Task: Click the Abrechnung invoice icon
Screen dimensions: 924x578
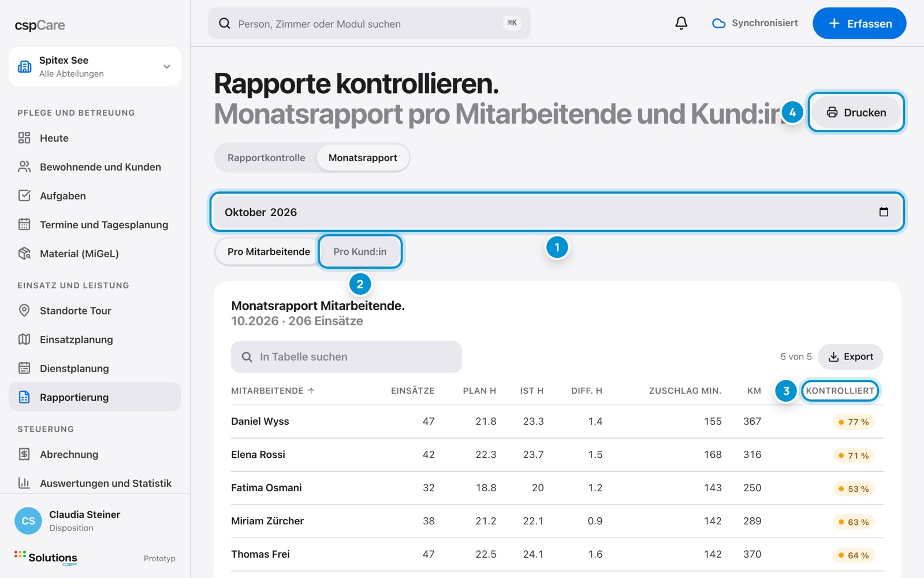Action: [24, 454]
